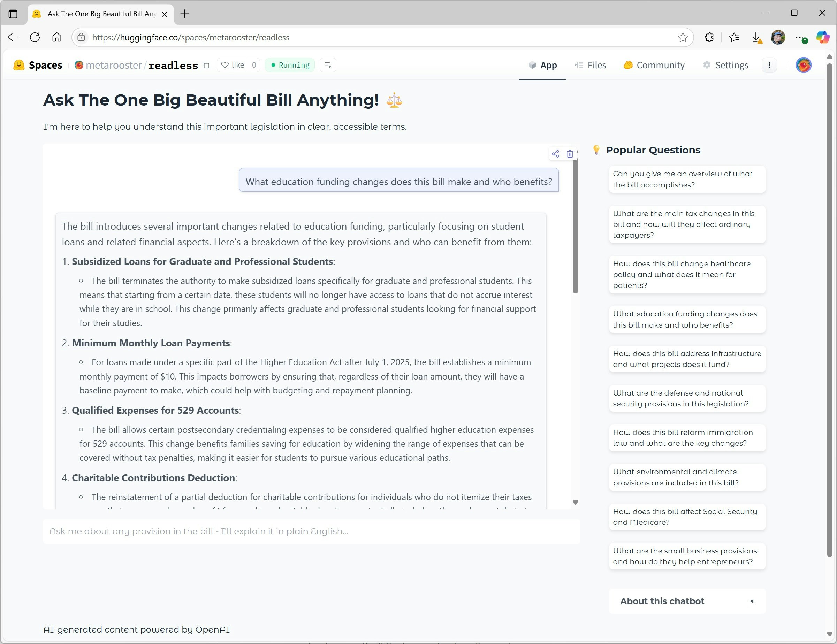Open the logs icon beside Running
837x644 pixels.
328,65
